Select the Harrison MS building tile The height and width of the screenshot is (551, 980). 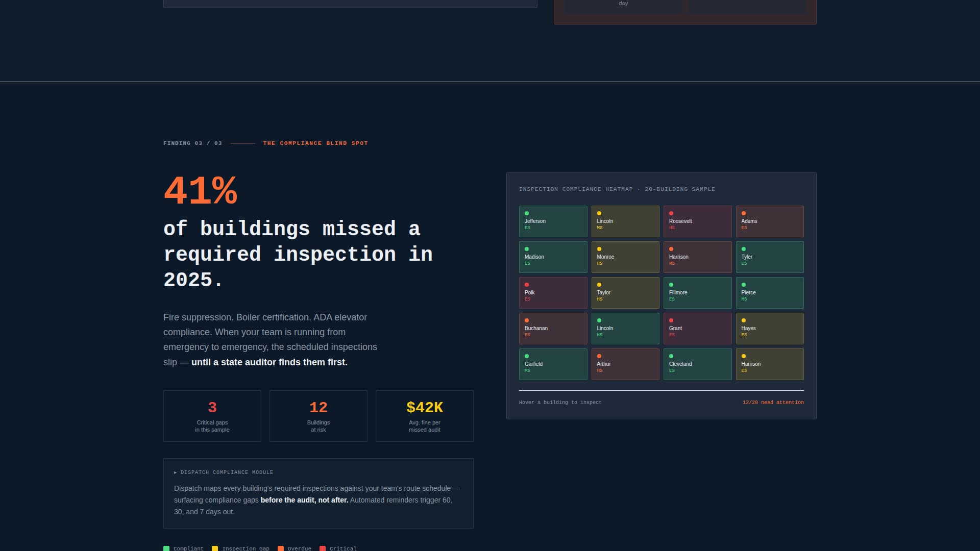(x=697, y=257)
